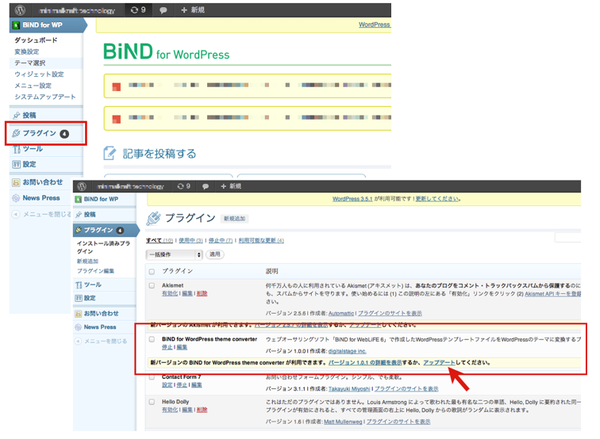Click 記事を投稿する heading in dashboard
The height and width of the screenshot is (439, 600).
(x=159, y=153)
